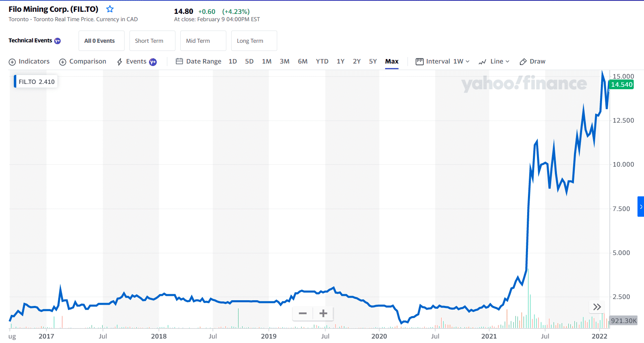Click the 5.000 y-axis label
Viewport: 644px width, 343px height.
[x=621, y=253]
